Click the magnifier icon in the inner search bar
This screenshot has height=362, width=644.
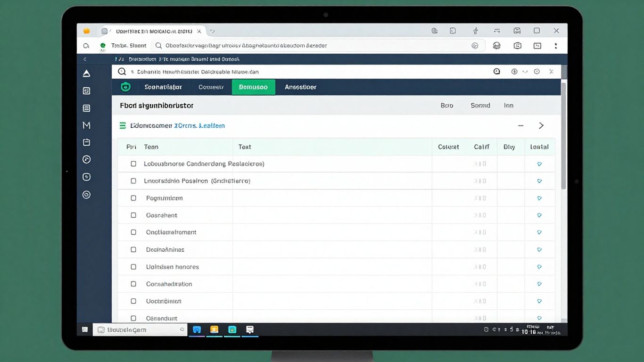(x=122, y=72)
